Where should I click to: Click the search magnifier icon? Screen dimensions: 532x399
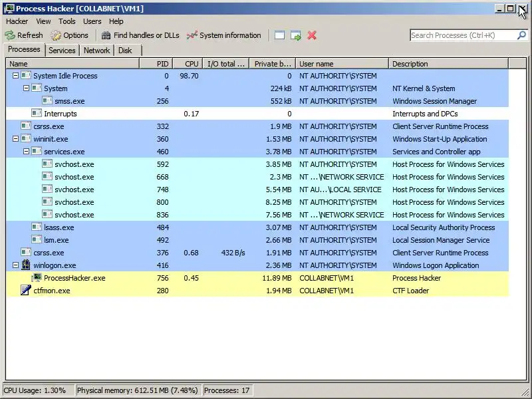521,35
